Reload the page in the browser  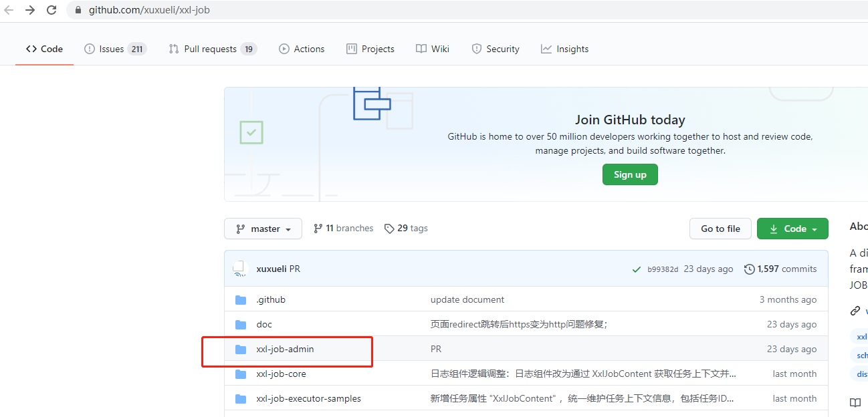click(51, 10)
